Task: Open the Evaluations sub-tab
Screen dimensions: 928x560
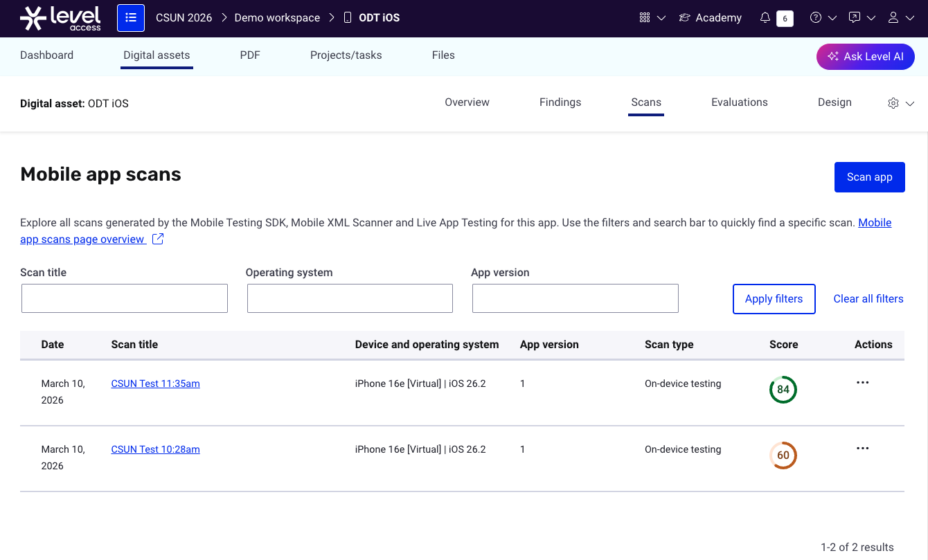Action: pyautogui.click(x=740, y=102)
